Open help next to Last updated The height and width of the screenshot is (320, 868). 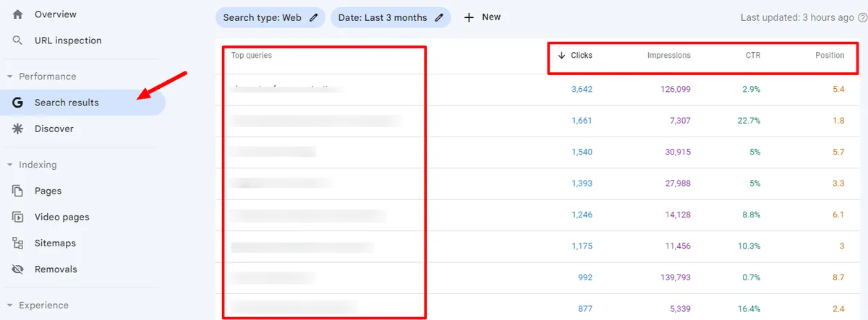[861, 17]
